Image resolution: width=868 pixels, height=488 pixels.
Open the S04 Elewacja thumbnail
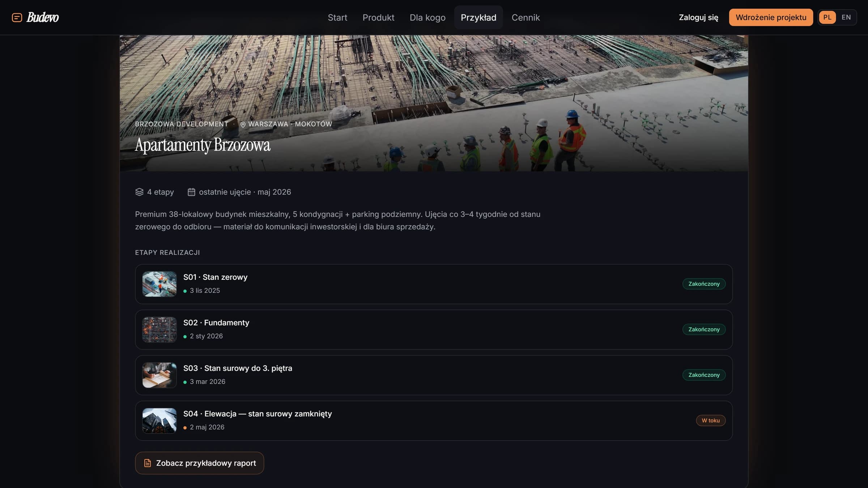[x=159, y=421]
